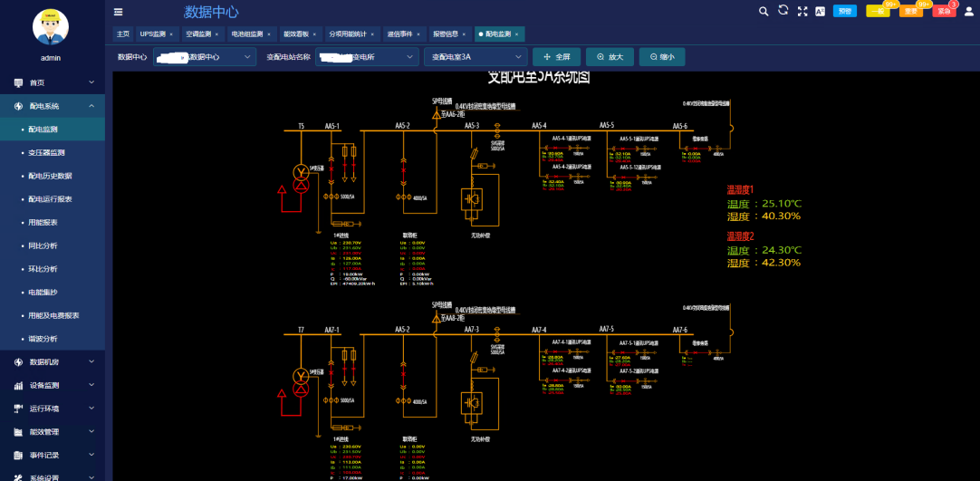The height and width of the screenshot is (481, 980).
Task: Click the admin avatar picture
Action: coord(51,27)
